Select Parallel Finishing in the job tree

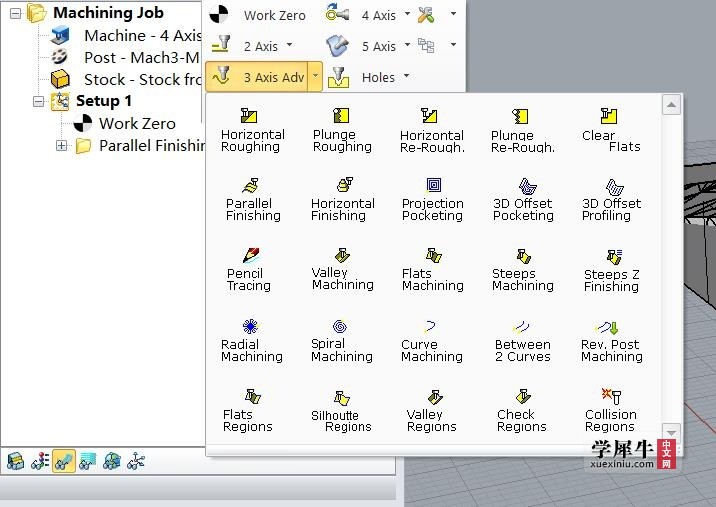click(x=140, y=146)
